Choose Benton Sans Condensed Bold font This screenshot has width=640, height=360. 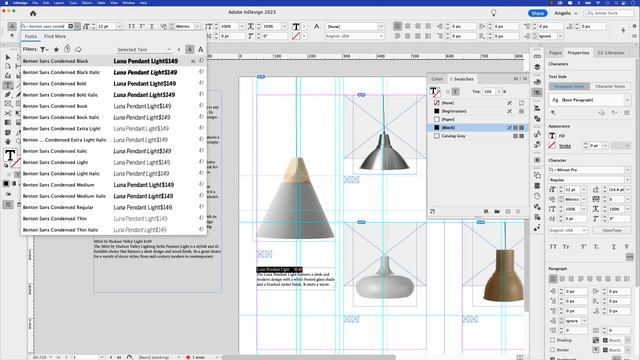pyautogui.click(x=113, y=83)
